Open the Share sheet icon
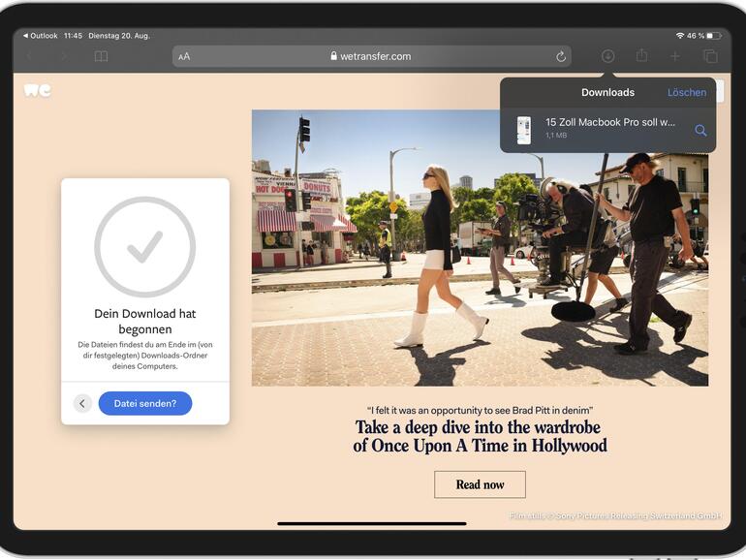 pos(641,55)
